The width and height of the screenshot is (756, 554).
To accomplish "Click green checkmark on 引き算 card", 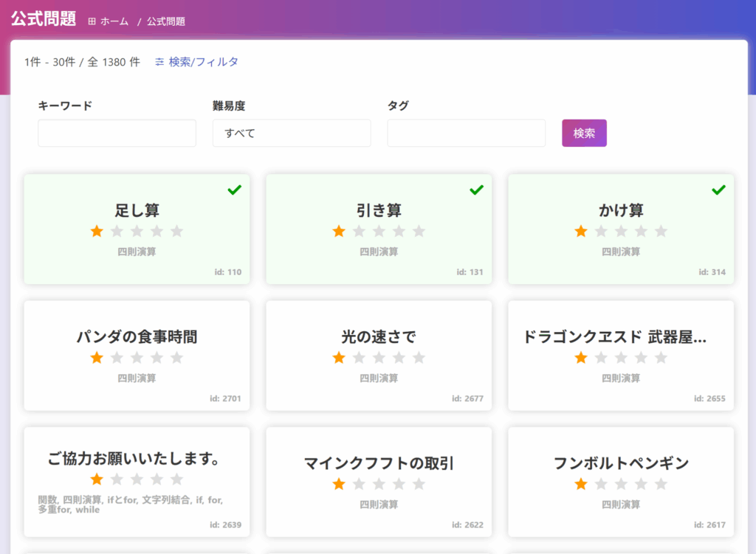I will 477,190.
